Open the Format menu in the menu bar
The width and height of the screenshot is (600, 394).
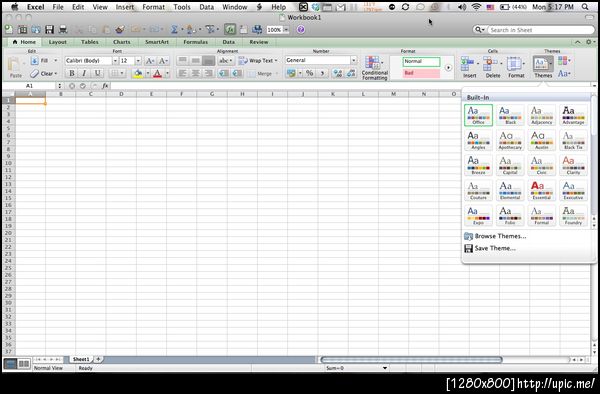(x=153, y=7)
